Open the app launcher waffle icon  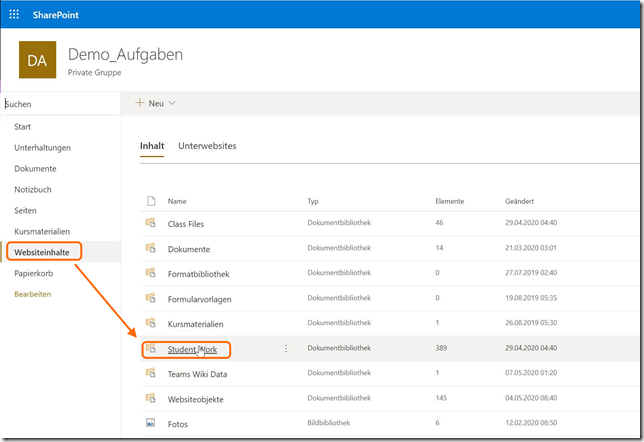pyautogui.click(x=16, y=15)
